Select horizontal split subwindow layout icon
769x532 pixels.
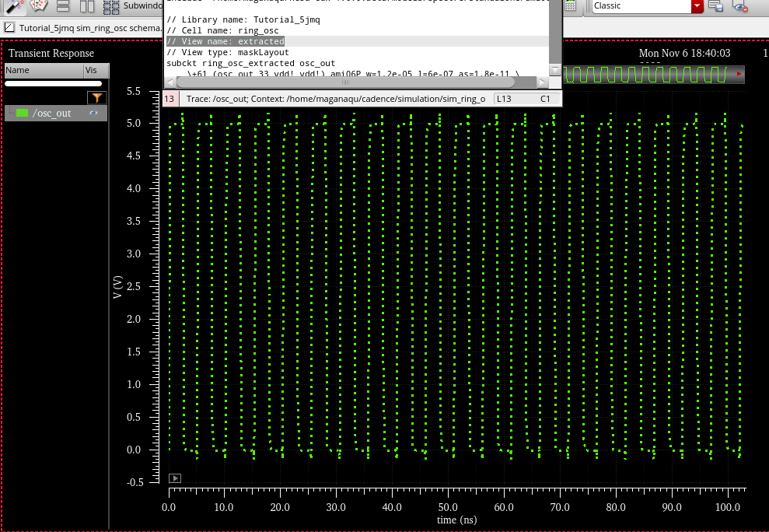63,6
